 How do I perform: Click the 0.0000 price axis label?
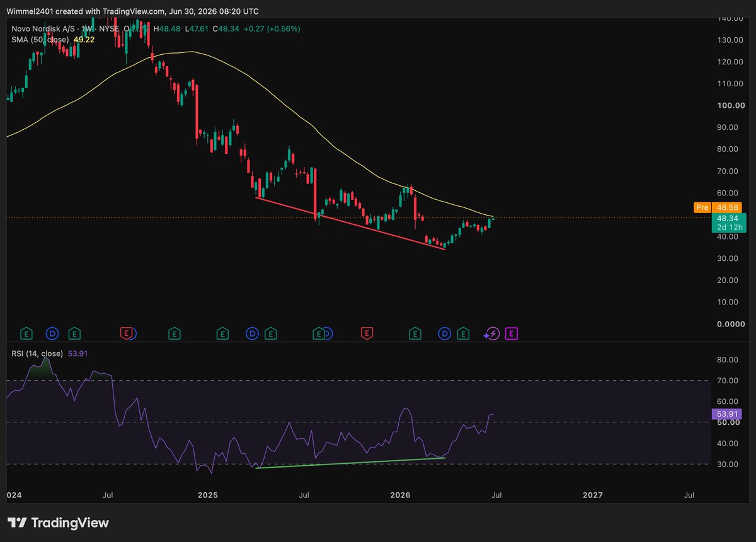coord(730,323)
